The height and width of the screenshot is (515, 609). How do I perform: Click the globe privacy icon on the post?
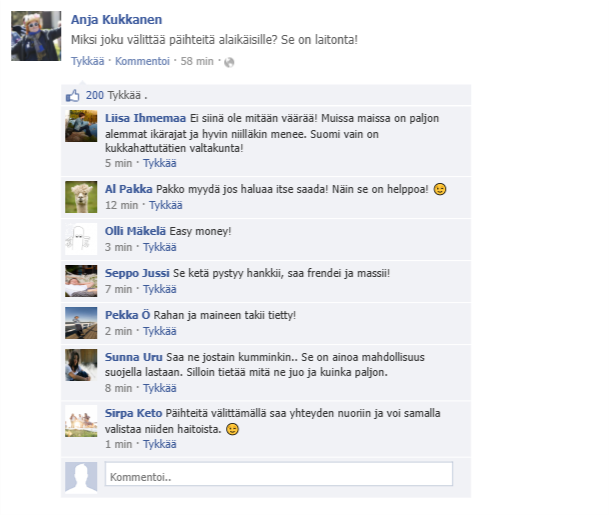[x=229, y=62]
